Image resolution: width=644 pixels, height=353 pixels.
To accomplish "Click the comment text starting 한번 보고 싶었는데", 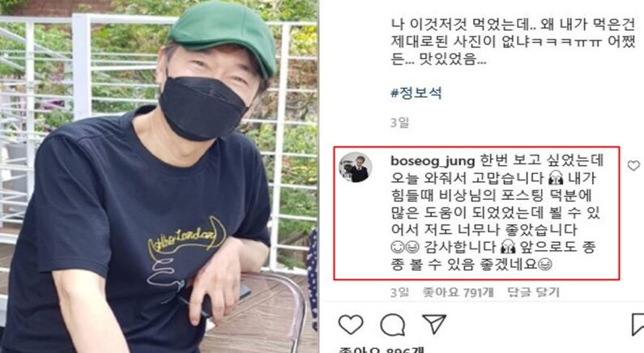I will click(497, 212).
